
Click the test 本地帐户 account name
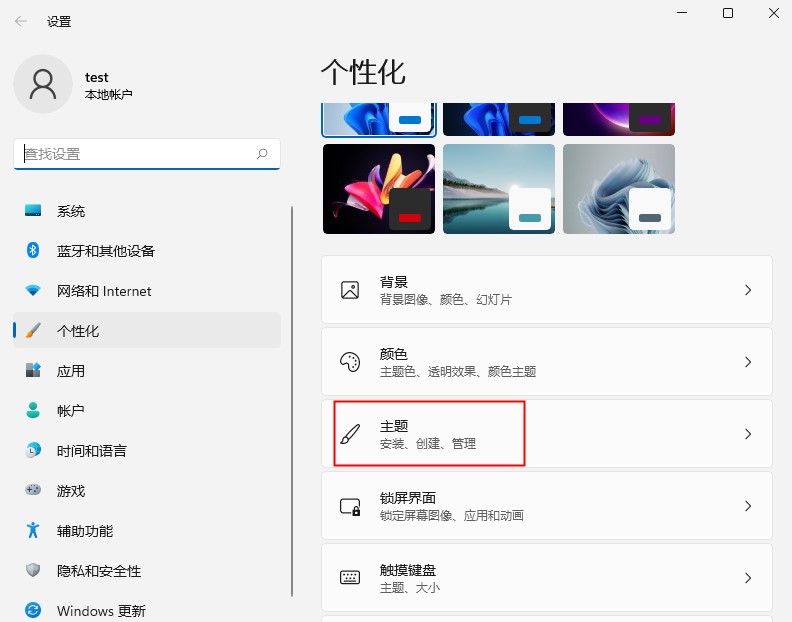[109, 85]
